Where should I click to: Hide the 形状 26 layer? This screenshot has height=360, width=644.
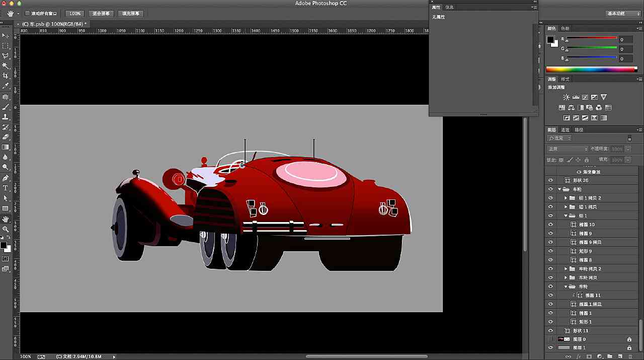point(550,180)
